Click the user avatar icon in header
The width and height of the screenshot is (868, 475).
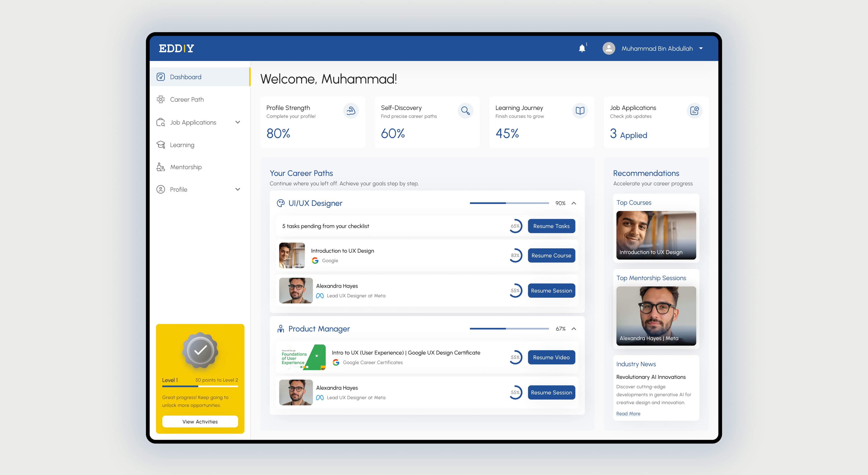pyautogui.click(x=609, y=48)
